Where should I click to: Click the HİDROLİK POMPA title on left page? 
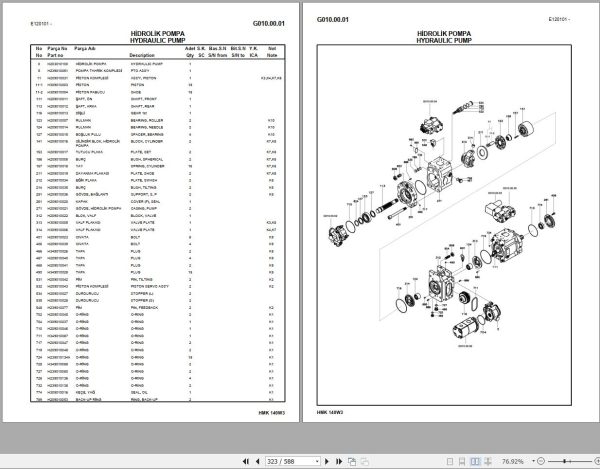(157, 34)
